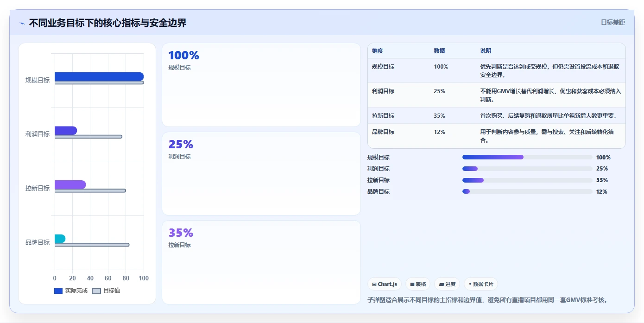Click the indigo 利润目标 actual bar in chart
The image size is (644, 323).
point(66,131)
